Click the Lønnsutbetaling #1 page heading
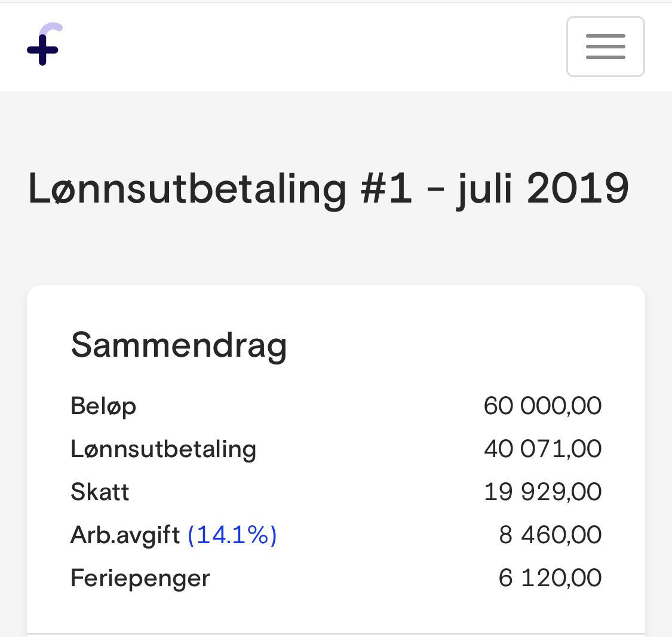This screenshot has height=637, width=672. [327, 189]
